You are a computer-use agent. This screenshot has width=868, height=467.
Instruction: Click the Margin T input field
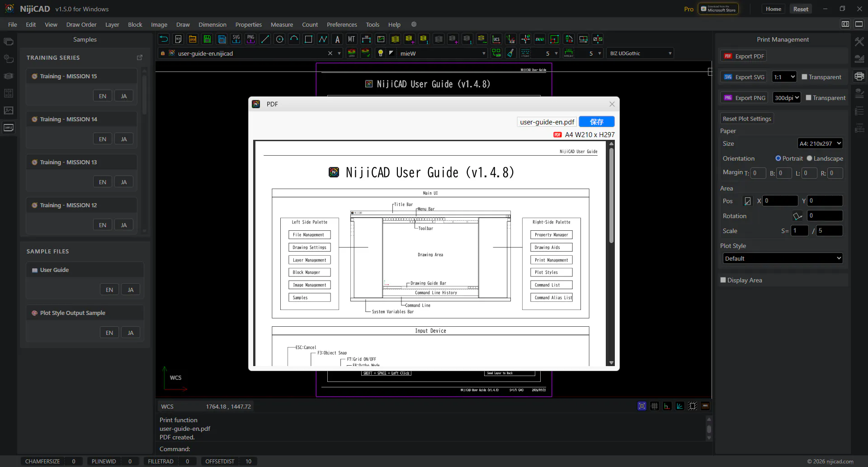click(758, 173)
